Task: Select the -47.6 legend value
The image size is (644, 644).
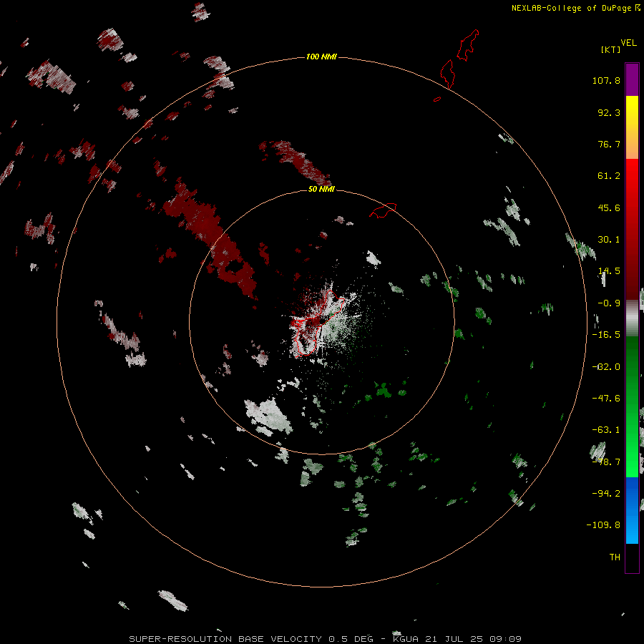Action: 606,399
